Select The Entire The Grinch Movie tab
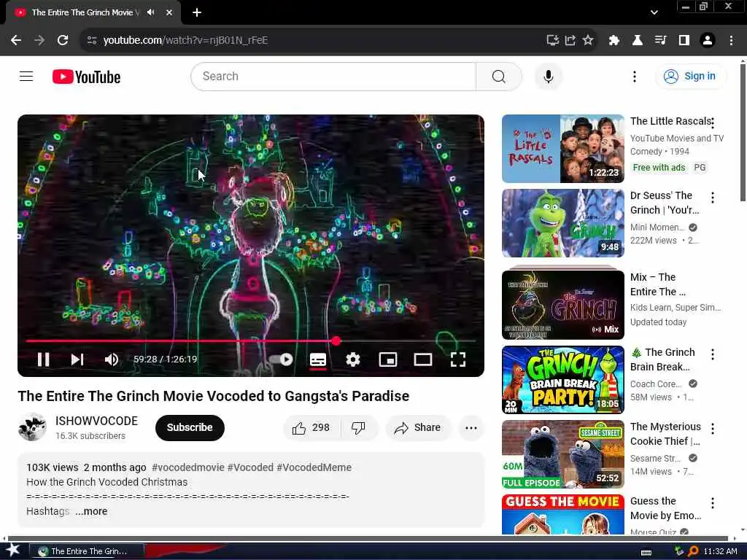Screen dimensions: 747x560 coord(93,13)
